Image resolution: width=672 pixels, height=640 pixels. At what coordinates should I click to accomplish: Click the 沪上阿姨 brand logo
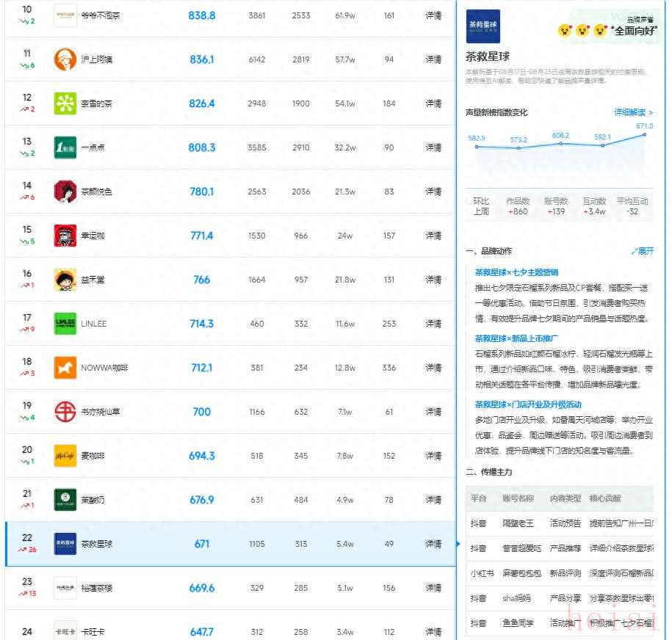click(x=65, y=59)
